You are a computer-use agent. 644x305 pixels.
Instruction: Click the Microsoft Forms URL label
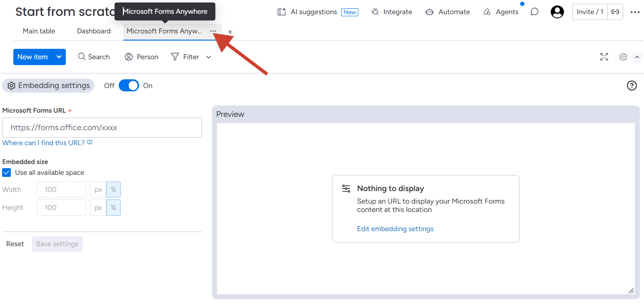34,111
